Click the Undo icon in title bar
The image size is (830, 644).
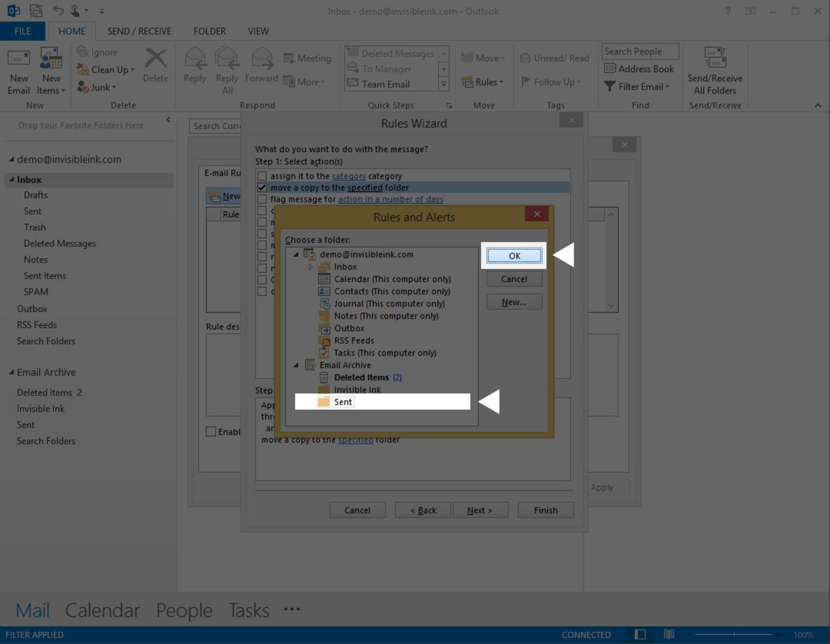[58, 11]
